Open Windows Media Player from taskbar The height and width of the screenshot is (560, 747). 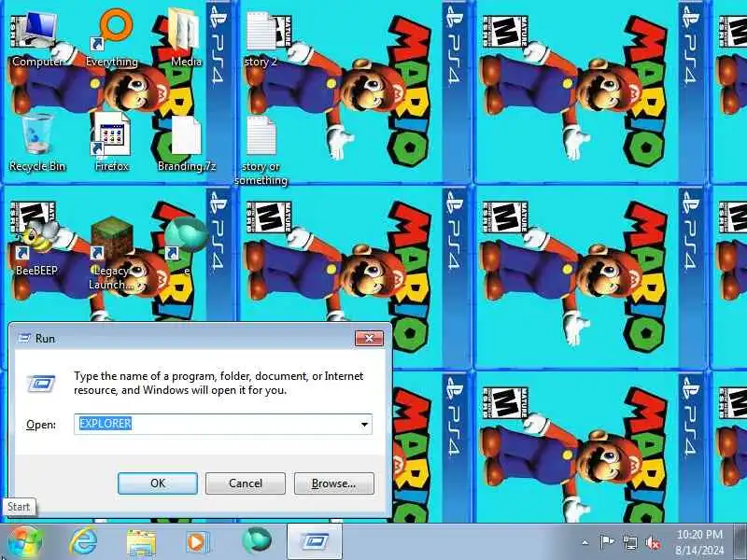click(x=198, y=542)
